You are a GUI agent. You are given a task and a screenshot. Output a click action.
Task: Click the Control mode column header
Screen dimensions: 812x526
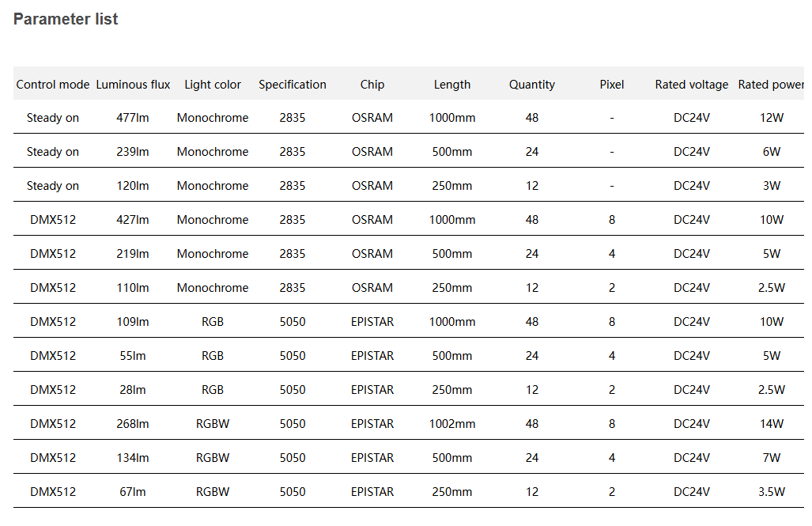[x=53, y=85]
